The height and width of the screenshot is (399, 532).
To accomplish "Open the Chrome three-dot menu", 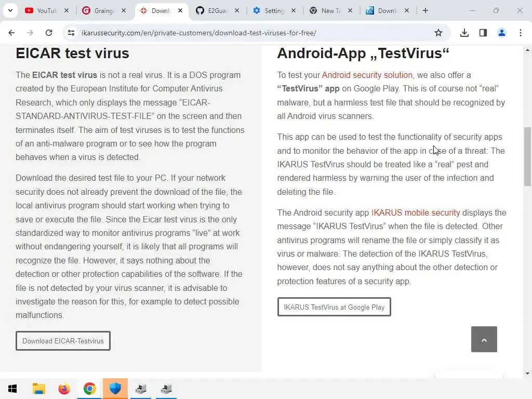I will click(x=521, y=33).
